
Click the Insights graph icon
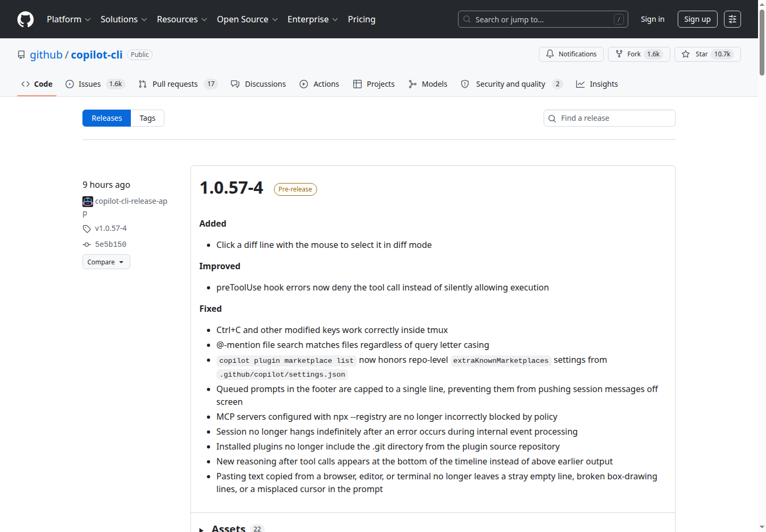click(580, 84)
